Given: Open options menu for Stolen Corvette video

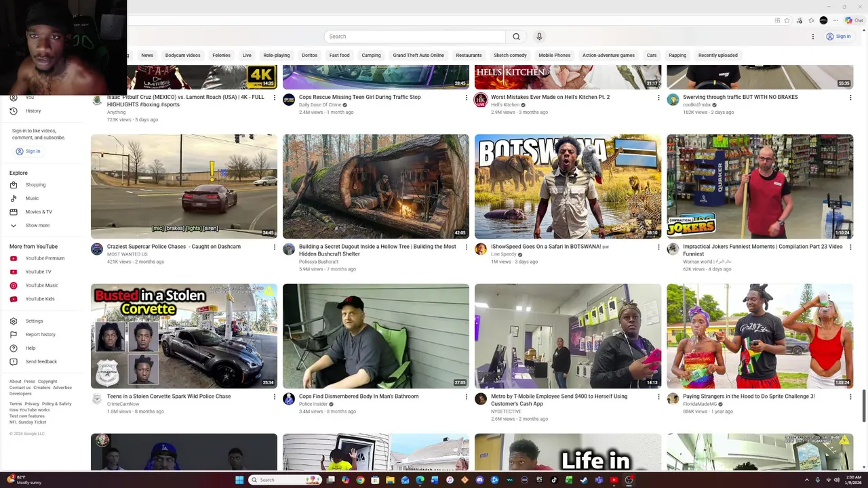Looking at the screenshot, I should coord(275,397).
